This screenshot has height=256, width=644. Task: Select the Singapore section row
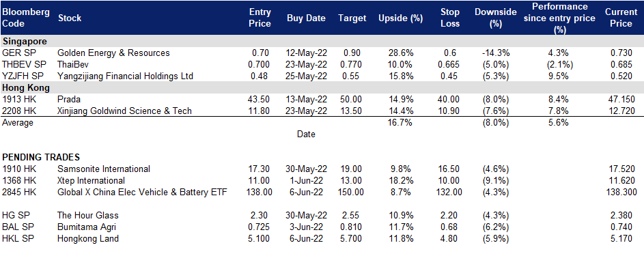coord(322,42)
